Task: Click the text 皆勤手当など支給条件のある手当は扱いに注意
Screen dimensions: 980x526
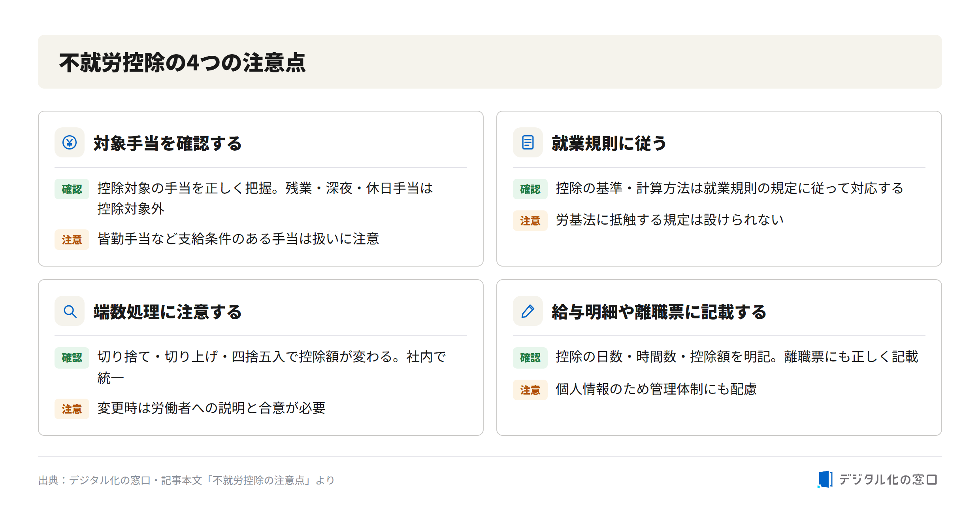Action: [238, 239]
